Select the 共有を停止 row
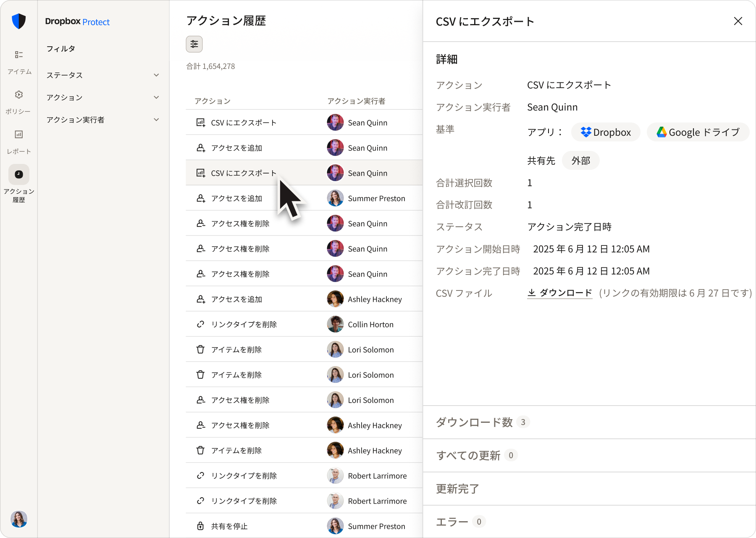 tap(304, 526)
